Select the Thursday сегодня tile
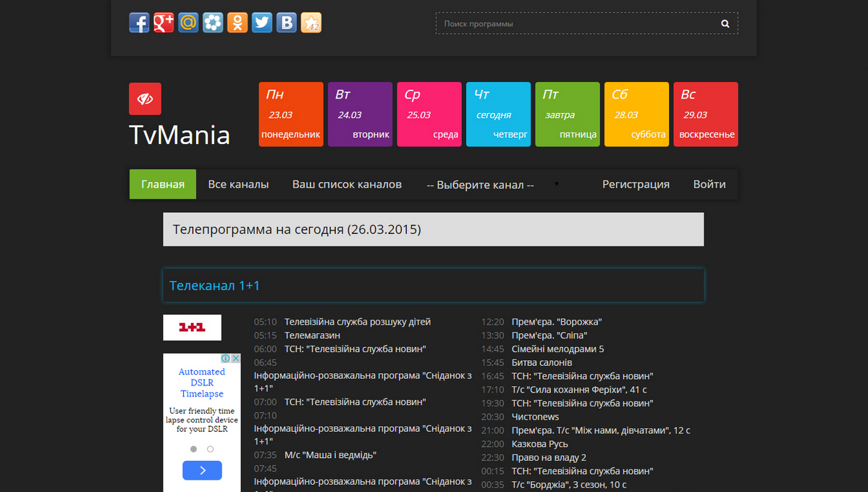 tap(498, 114)
